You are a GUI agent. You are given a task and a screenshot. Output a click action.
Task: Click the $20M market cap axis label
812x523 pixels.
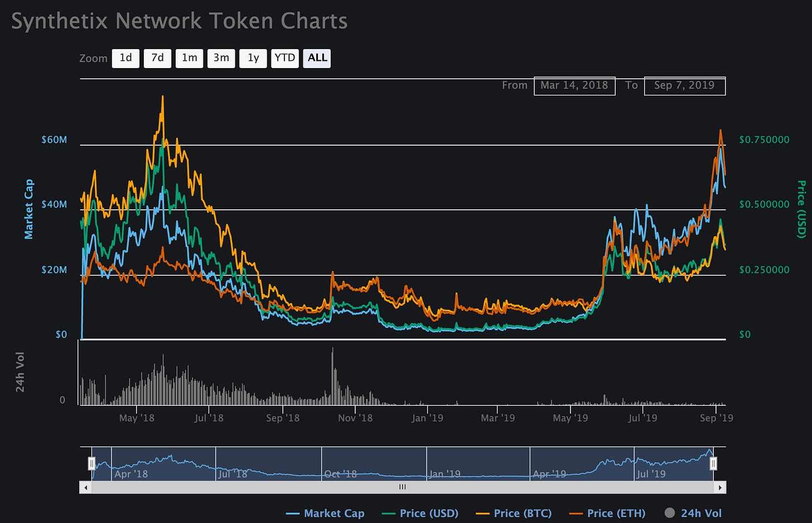click(x=54, y=270)
